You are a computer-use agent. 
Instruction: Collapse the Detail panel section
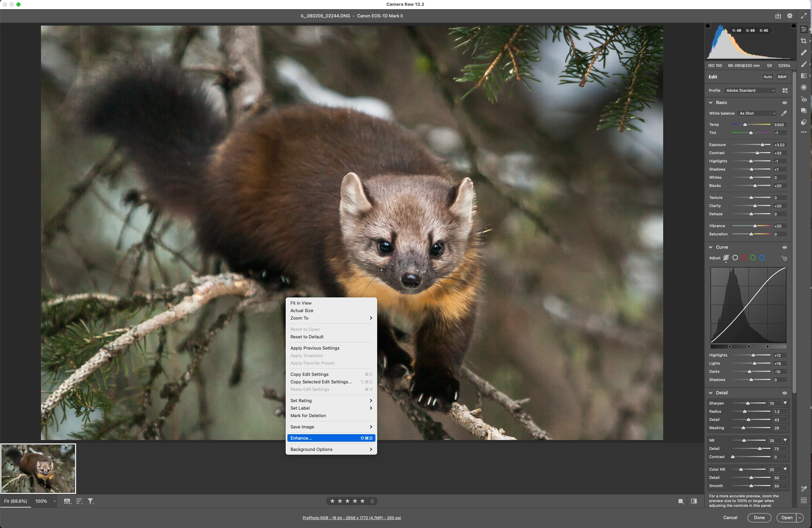[x=711, y=393]
